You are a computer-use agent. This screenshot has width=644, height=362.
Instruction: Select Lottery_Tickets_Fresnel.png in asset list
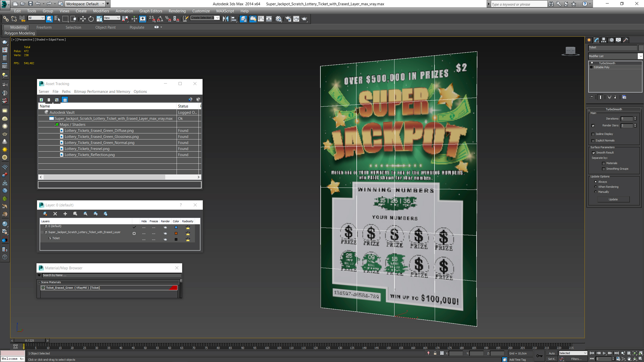(87, 149)
